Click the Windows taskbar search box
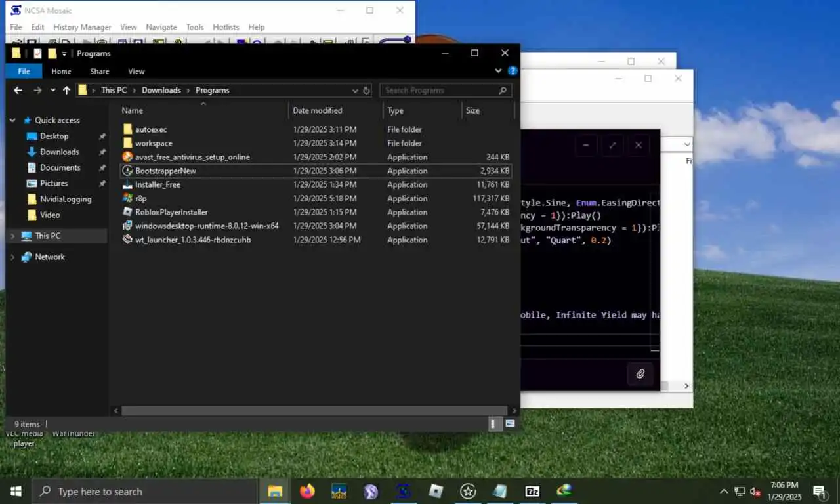 (145, 491)
